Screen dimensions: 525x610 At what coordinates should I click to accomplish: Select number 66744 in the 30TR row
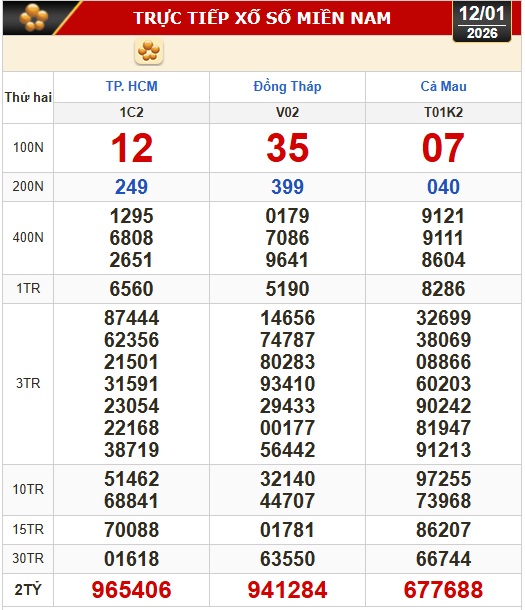pos(443,559)
